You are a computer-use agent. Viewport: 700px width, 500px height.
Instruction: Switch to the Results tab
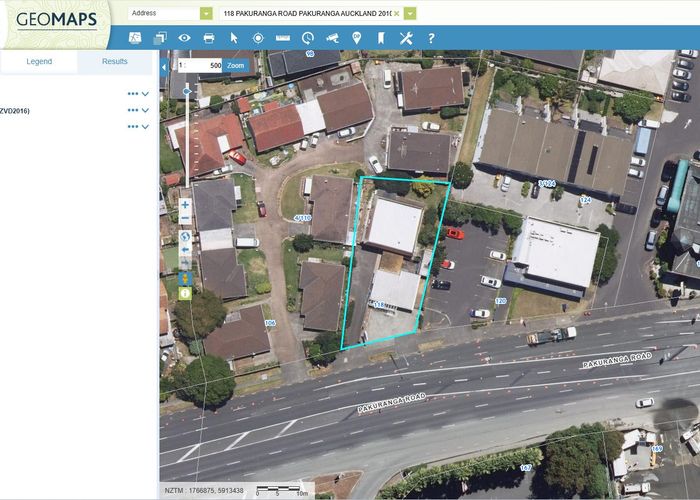115,61
